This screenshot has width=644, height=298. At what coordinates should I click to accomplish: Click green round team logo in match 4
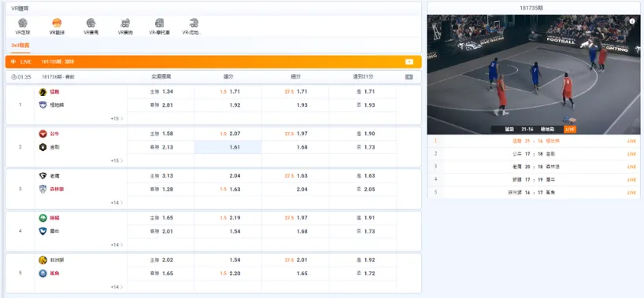[43, 218]
